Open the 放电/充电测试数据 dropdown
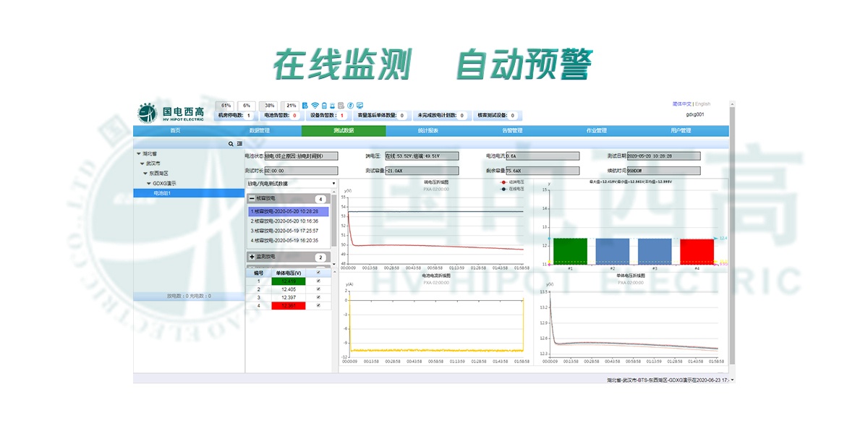 289,184
